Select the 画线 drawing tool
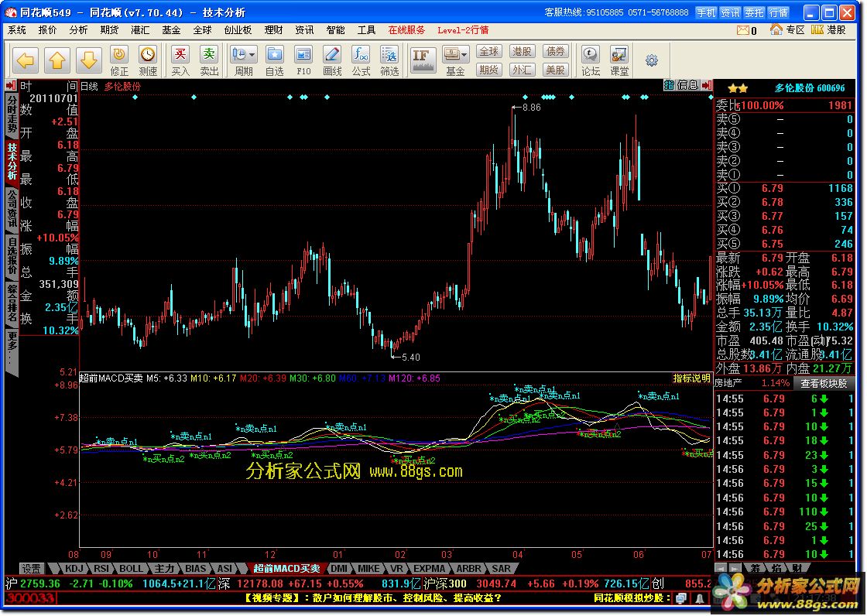The height and width of the screenshot is (616, 867). tap(332, 60)
